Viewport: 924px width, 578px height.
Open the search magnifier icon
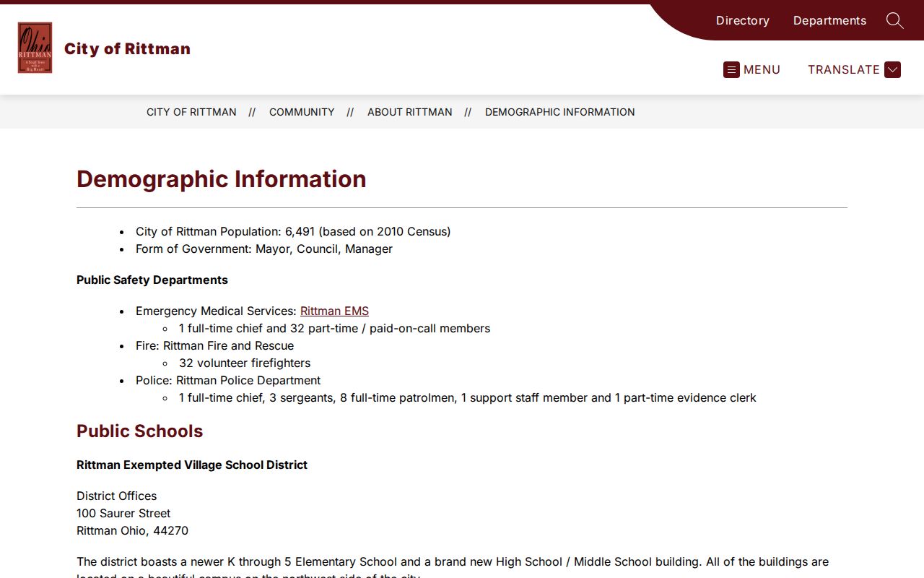894,20
